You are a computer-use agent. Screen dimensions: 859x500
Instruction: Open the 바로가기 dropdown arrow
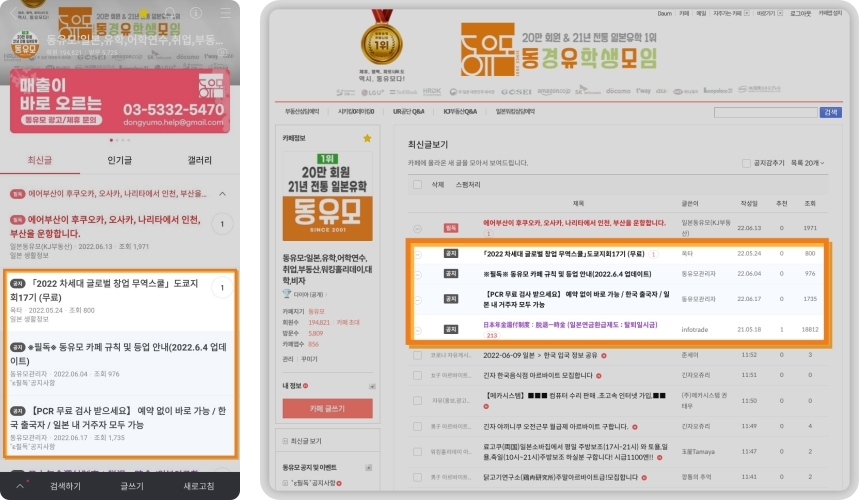(x=780, y=13)
